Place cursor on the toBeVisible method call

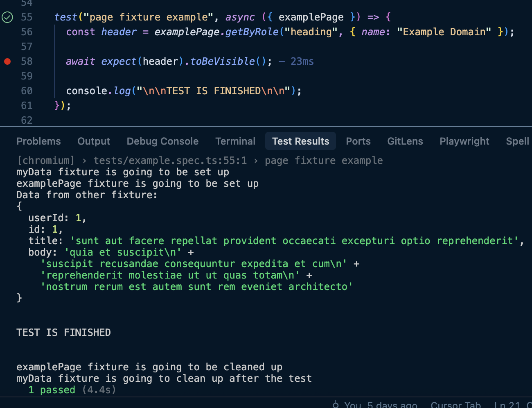[222, 61]
